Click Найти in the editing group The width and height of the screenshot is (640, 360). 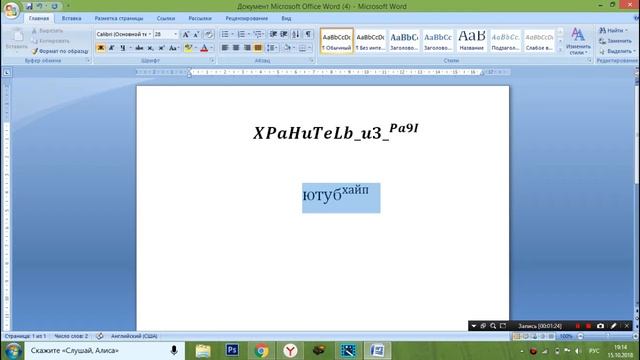point(613,31)
